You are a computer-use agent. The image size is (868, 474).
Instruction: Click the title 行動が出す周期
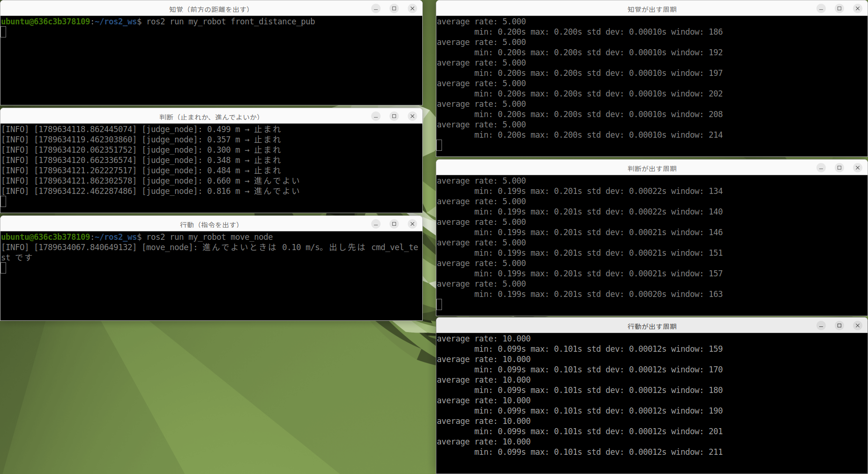click(x=652, y=326)
